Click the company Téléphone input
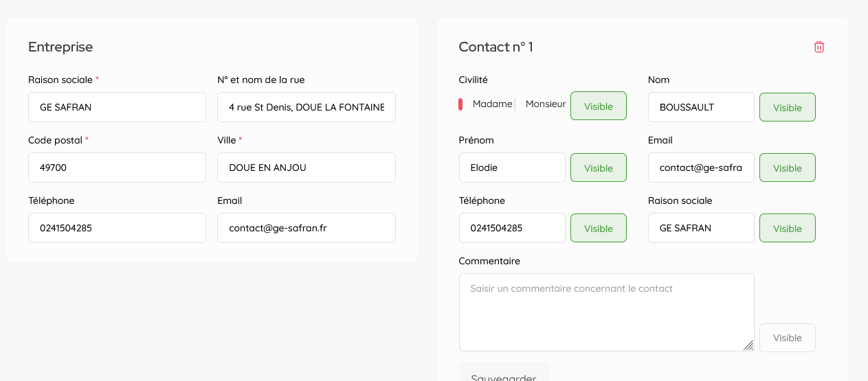This screenshot has width=868, height=381. pyautogui.click(x=117, y=228)
